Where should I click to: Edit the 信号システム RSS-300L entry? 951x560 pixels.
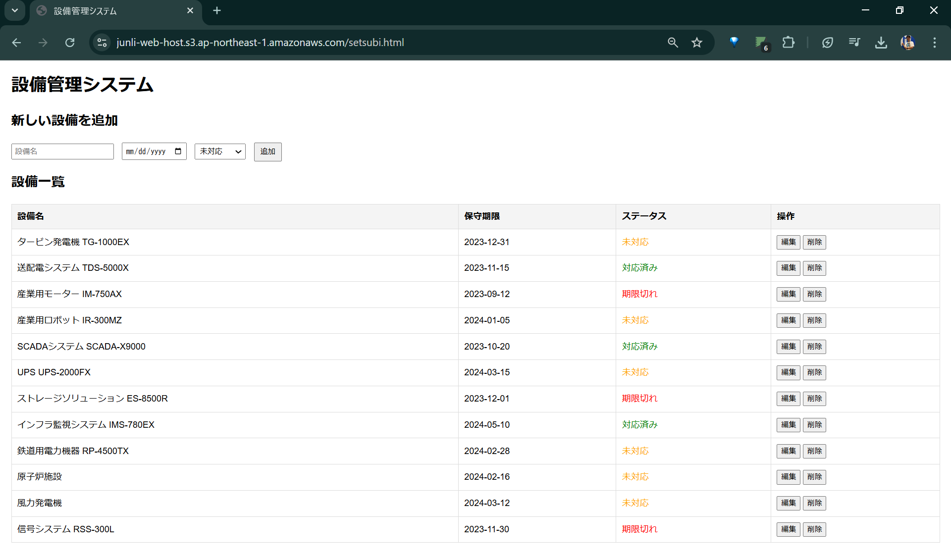tap(788, 529)
